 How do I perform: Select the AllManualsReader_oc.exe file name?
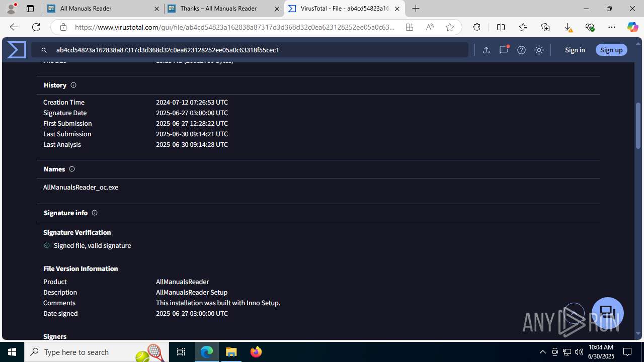point(80,187)
